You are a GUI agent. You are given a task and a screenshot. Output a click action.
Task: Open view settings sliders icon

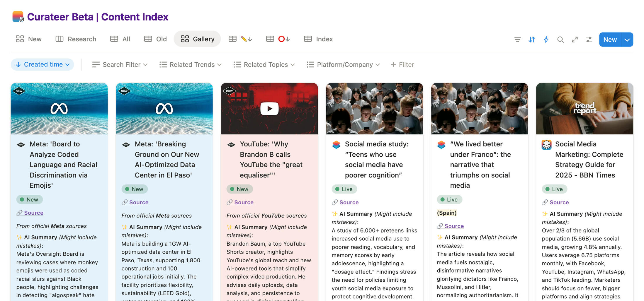(x=589, y=40)
